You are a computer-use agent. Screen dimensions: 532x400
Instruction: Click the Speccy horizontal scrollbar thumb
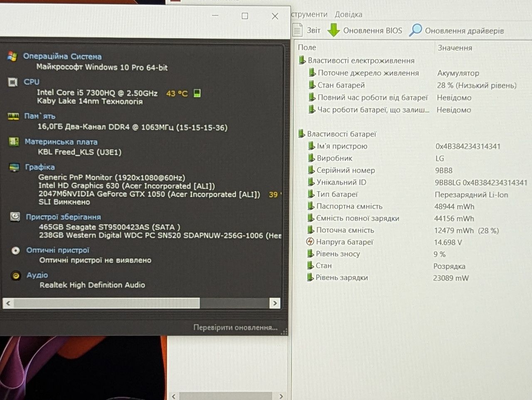[x=107, y=303]
